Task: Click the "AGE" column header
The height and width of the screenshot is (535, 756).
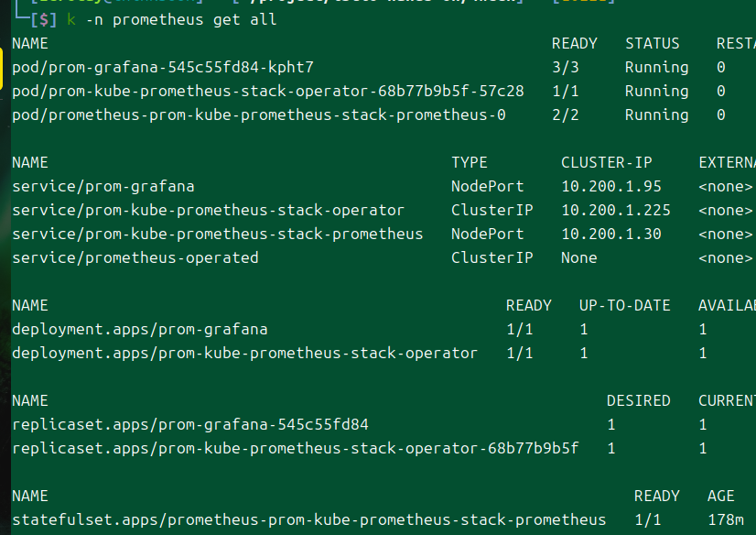Action: click(x=721, y=496)
